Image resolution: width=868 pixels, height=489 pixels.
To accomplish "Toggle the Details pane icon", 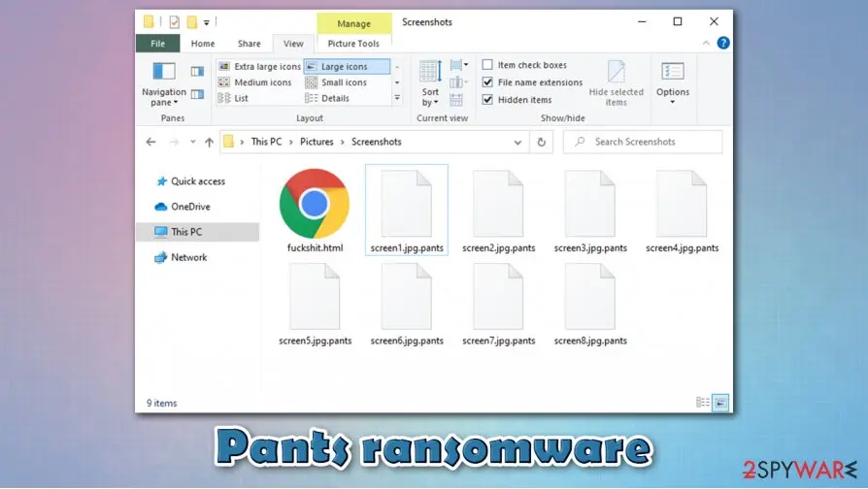I will [x=198, y=94].
